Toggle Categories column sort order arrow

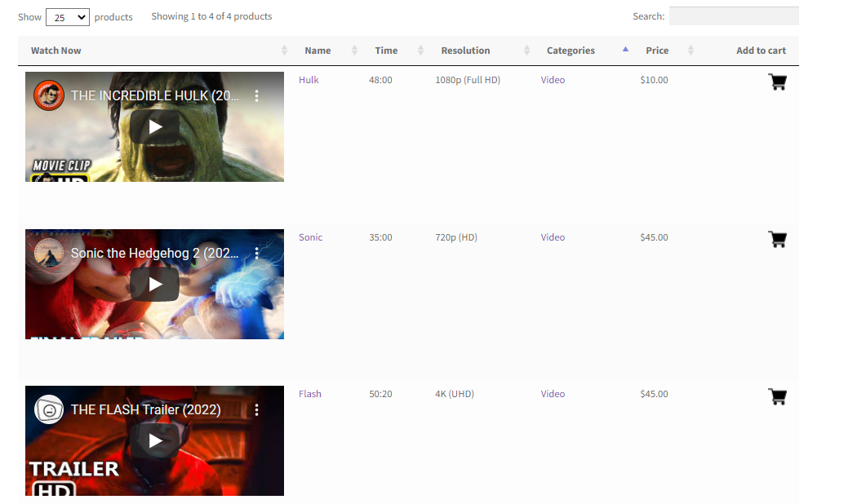pos(625,49)
